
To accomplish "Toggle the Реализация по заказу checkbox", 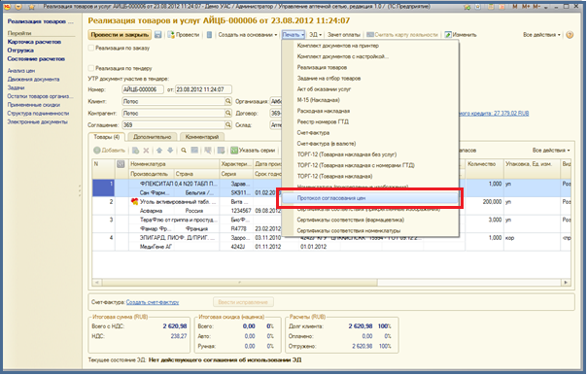I will [x=90, y=48].
